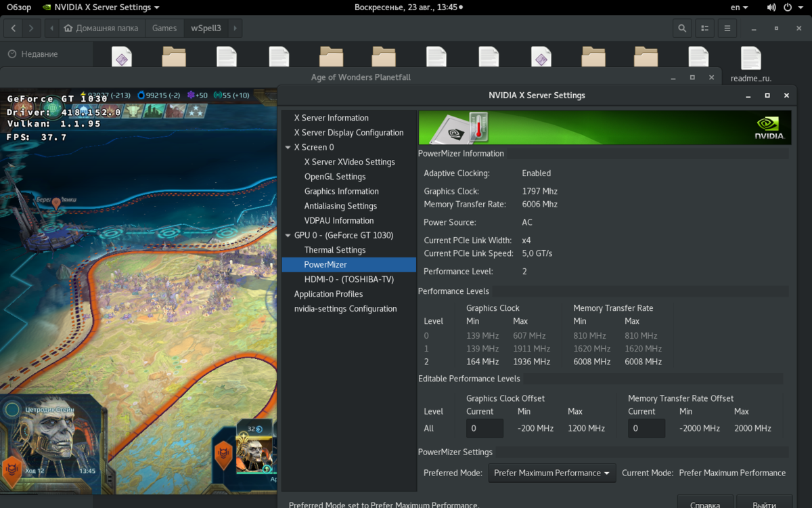Go forward in the file manager

[32, 28]
